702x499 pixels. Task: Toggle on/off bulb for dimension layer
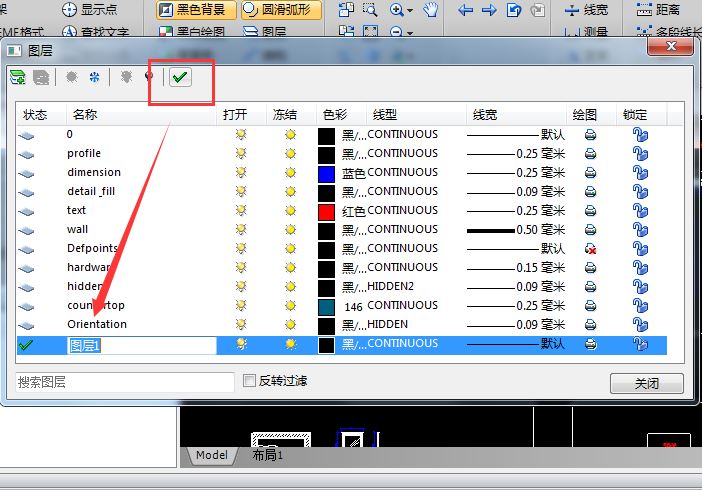[x=241, y=172]
